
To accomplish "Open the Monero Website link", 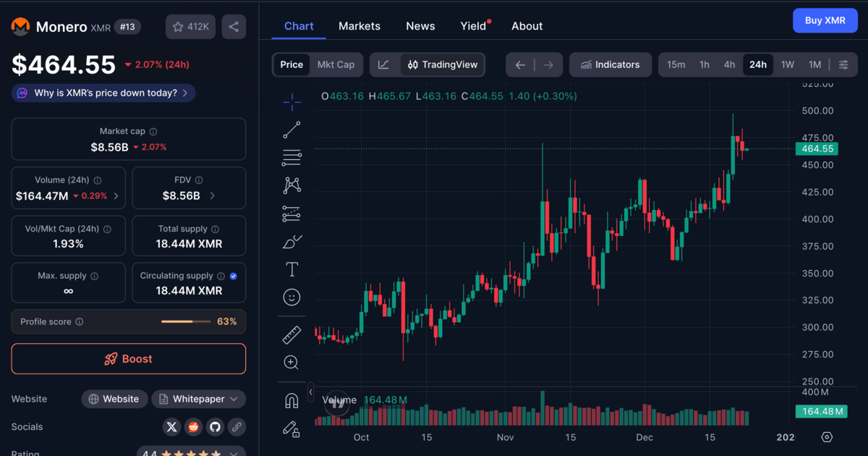I will coord(114,399).
